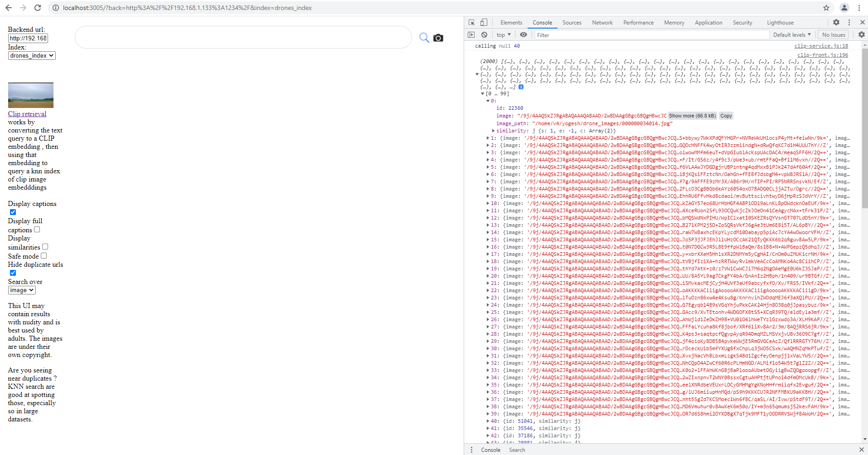Open the Index dropdown showing drones_index
The height and width of the screenshot is (455, 868).
tap(31, 55)
